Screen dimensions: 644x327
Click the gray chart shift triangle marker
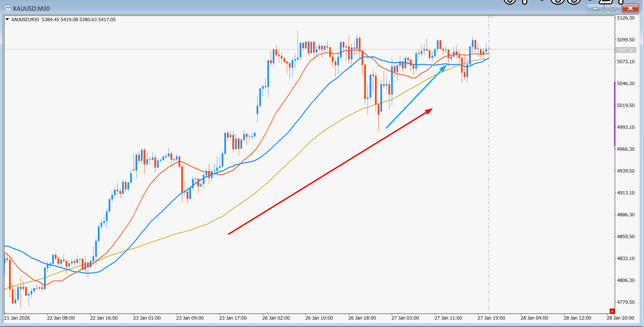tap(491, 17)
